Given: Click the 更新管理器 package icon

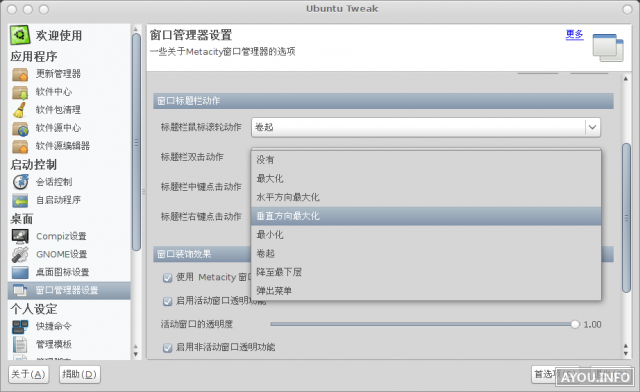Looking at the screenshot, I should (20, 74).
